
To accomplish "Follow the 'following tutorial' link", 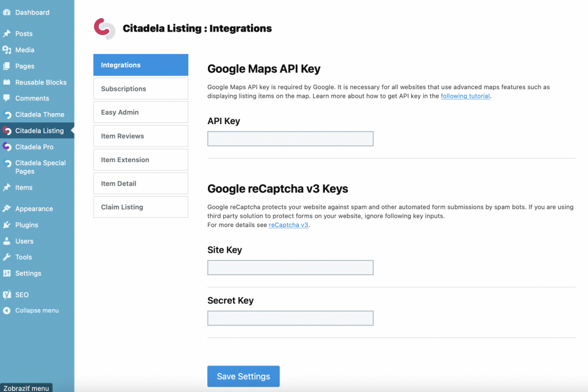I will point(465,96).
